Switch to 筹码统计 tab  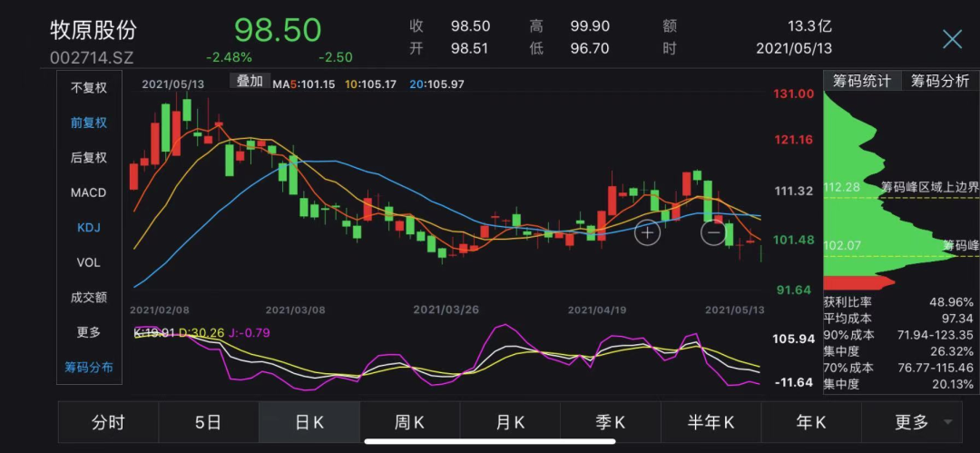(862, 82)
